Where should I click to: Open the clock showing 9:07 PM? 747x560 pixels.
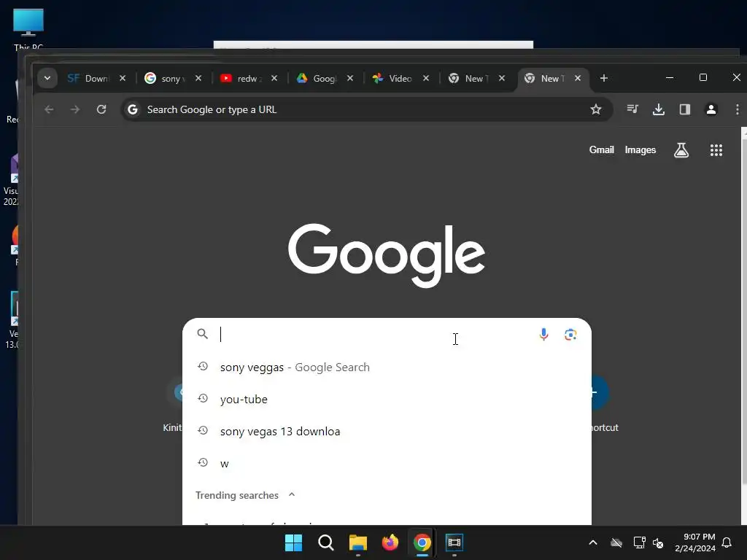[x=695, y=542]
